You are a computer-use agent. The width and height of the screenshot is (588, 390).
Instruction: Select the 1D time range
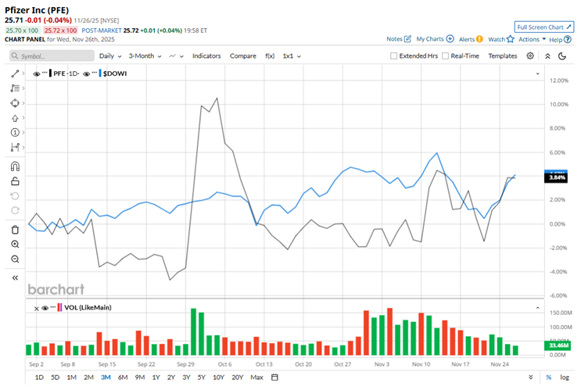(39, 377)
